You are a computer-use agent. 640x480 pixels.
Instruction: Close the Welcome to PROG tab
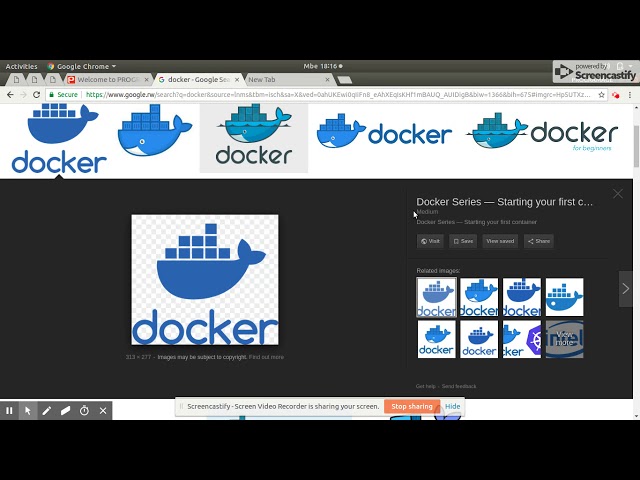click(147, 80)
